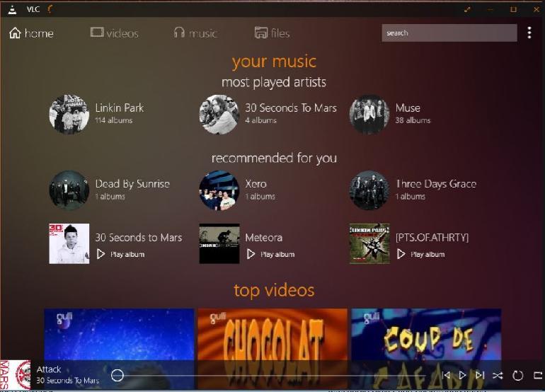Open the 30 Seconds to Mars album cover
Screen dimensions: 545x392
[x=69, y=243]
